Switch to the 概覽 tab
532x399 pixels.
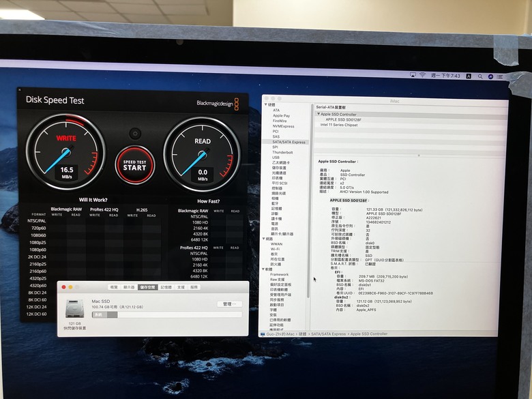(x=114, y=287)
